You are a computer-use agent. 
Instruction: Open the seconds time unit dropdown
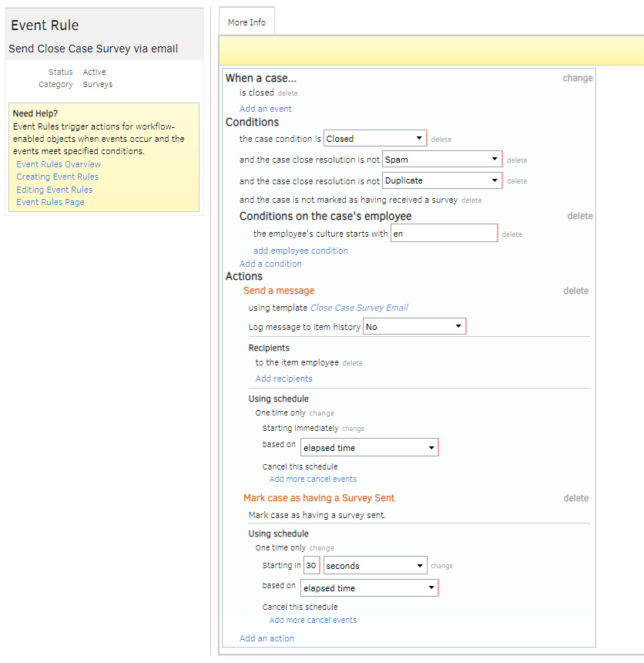click(375, 566)
